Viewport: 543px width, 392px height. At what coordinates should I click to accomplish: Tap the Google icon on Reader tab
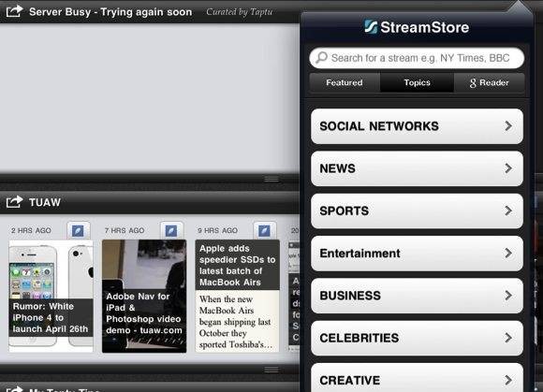coord(473,83)
